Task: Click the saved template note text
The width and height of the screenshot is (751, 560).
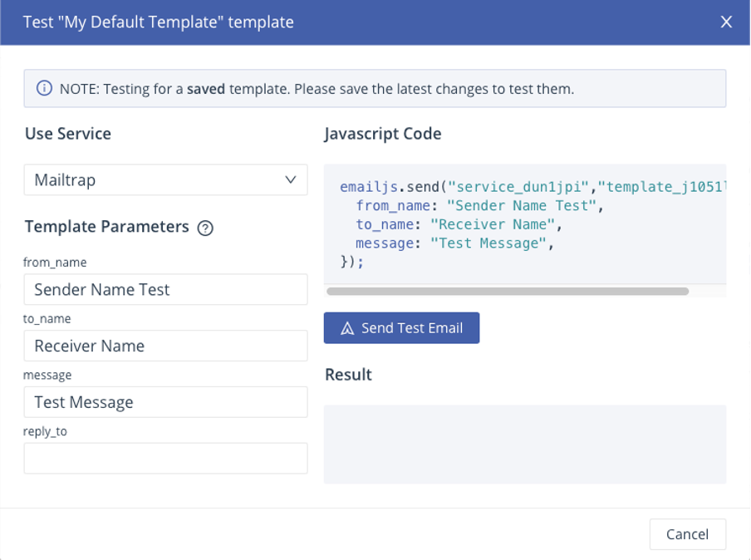Action: tap(317, 89)
